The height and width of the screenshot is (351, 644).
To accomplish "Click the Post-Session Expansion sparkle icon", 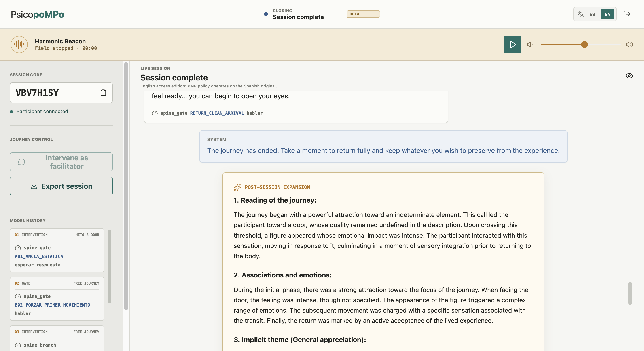I will tap(237, 187).
